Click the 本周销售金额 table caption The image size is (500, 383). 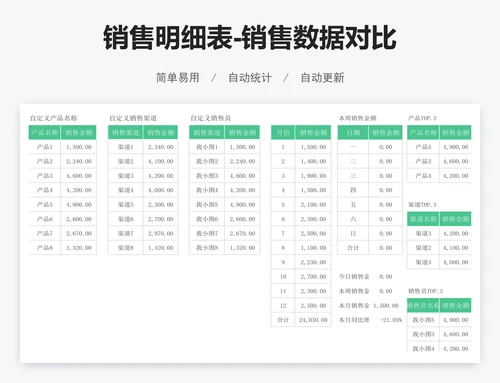tap(357, 118)
